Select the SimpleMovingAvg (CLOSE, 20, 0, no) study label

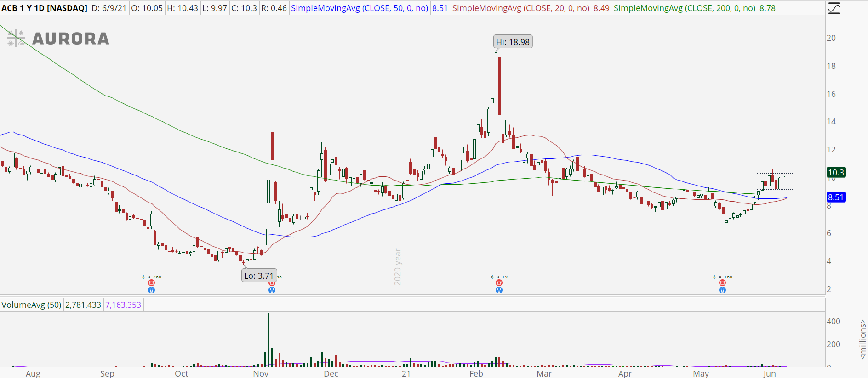pyautogui.click(x=521, y=8)
